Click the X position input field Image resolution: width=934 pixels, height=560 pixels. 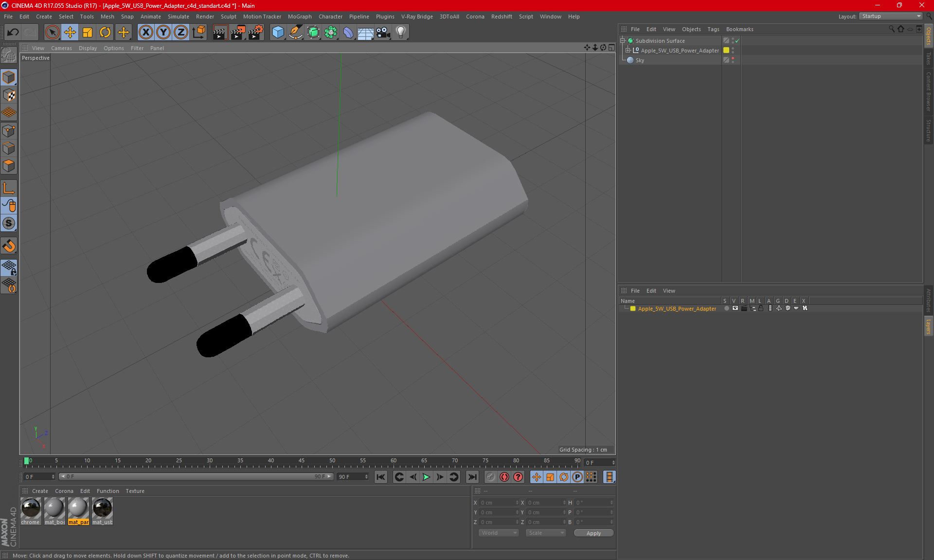pyautogui.click(x=499, y=503)
